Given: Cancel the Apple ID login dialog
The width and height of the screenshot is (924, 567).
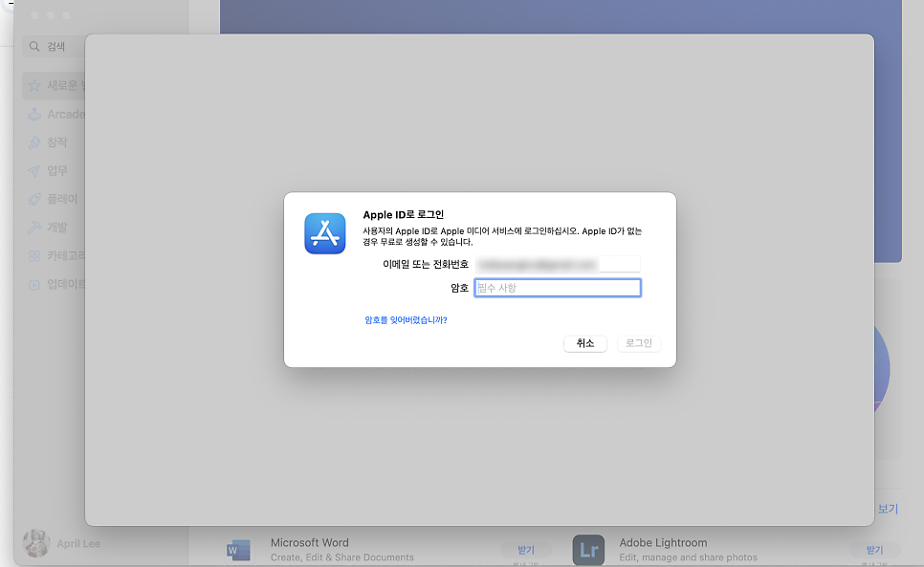Looking at the screenshot, I should coord(585,343).
